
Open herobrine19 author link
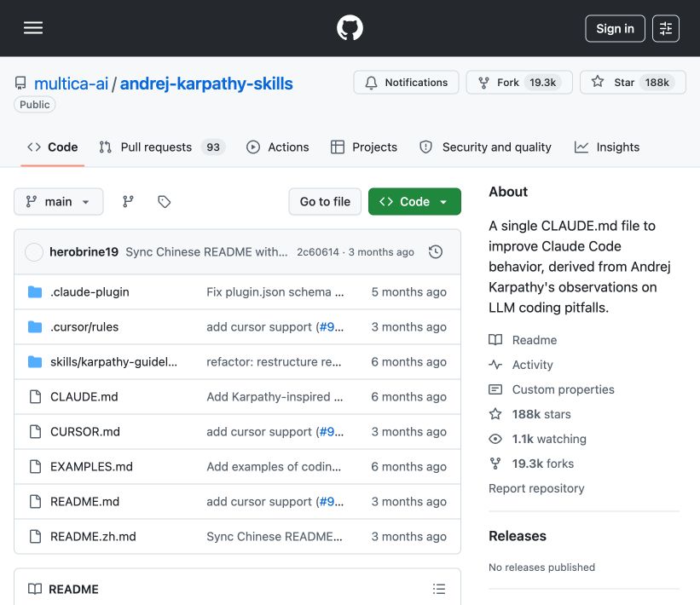pyautogui.click(x=84, y=252)
